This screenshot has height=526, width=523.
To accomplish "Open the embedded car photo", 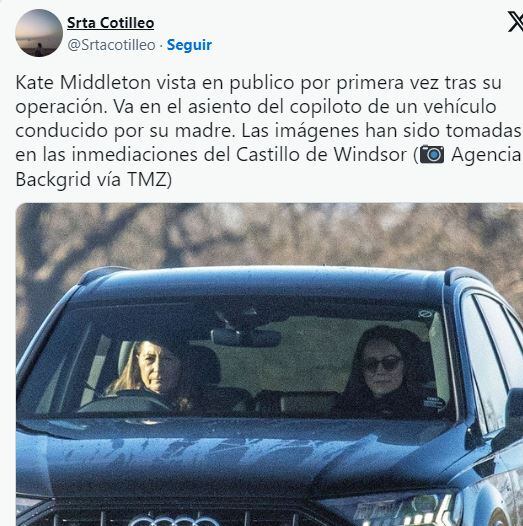I will tap(269, 364).
